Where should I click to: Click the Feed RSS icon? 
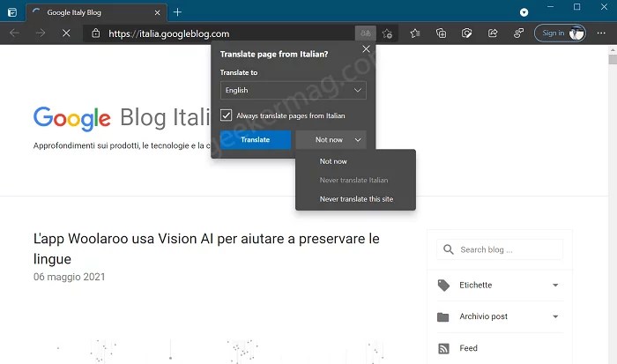click(x=443, y=349)
